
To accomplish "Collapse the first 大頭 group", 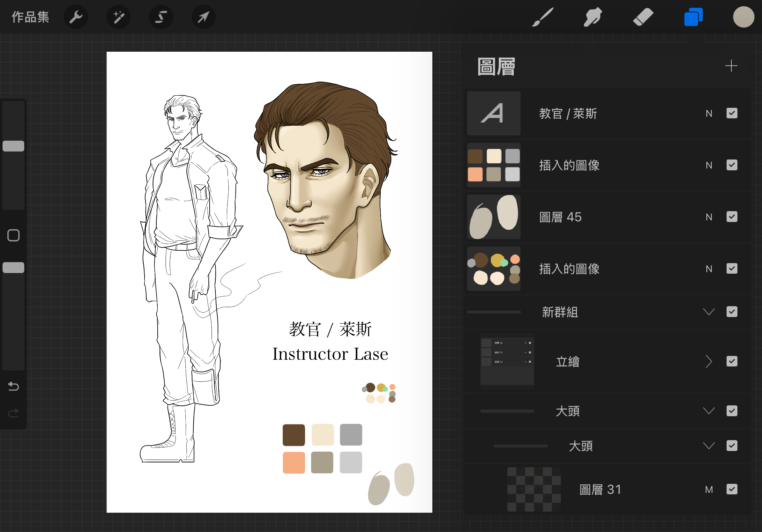I will click(709, 411).
